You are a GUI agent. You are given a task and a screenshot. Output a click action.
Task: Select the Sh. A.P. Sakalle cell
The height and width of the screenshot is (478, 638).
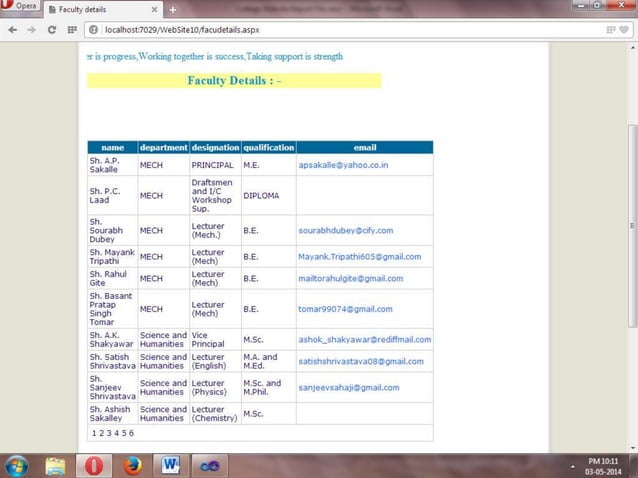click(113, 165)
